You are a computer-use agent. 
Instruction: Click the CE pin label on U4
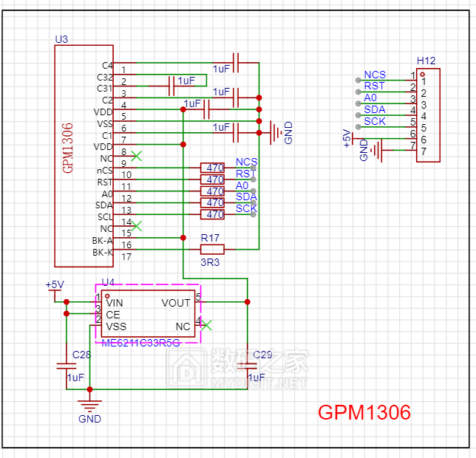113,315
